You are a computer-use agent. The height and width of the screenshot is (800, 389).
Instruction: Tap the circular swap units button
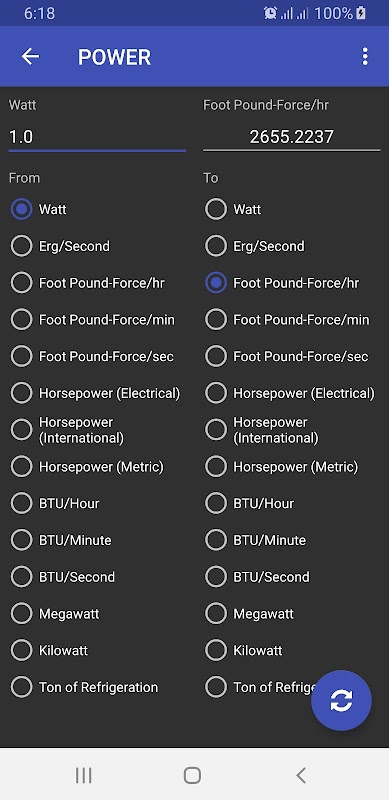[x=341, y=700]
